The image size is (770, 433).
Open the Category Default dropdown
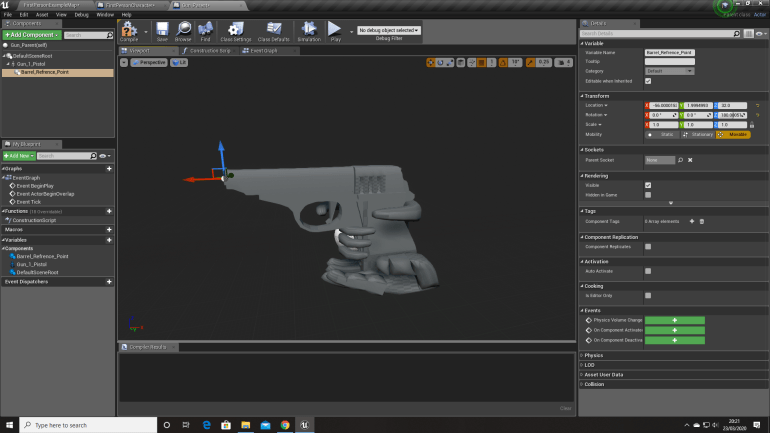point(669,71)
